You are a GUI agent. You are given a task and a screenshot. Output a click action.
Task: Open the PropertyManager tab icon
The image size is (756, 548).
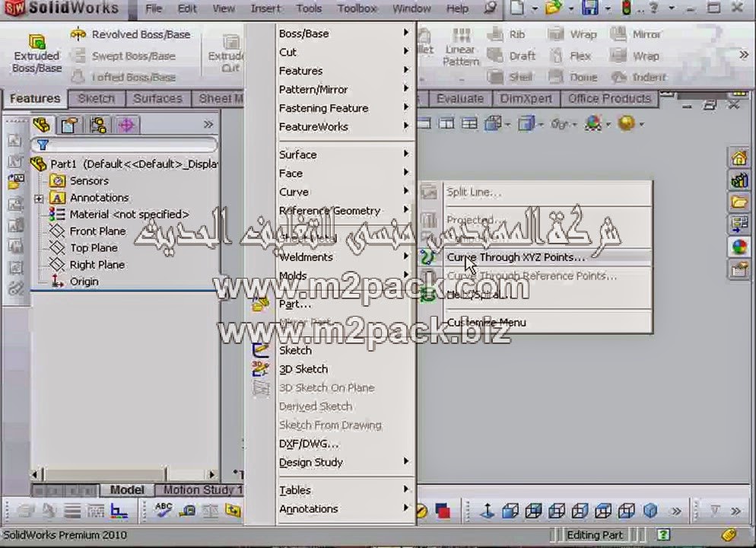[70, 125]
